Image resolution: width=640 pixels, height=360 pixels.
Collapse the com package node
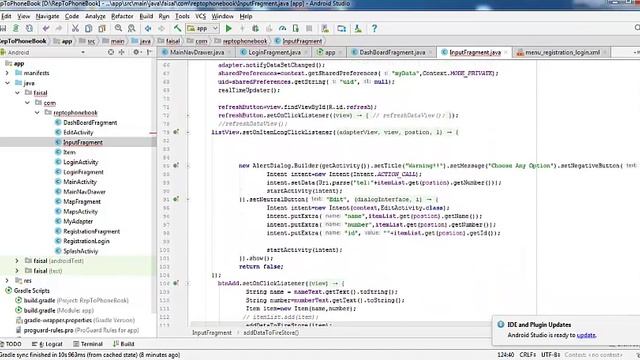click(27, 103)
